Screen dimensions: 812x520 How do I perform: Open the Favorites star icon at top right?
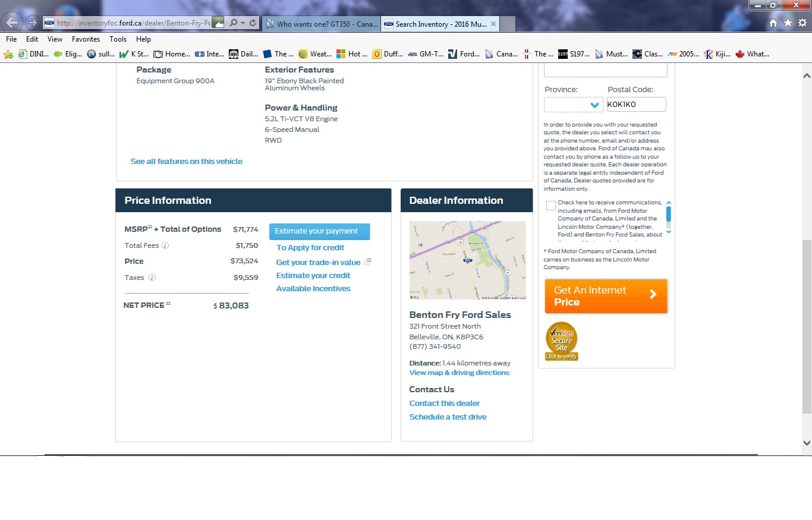[788, 23]
